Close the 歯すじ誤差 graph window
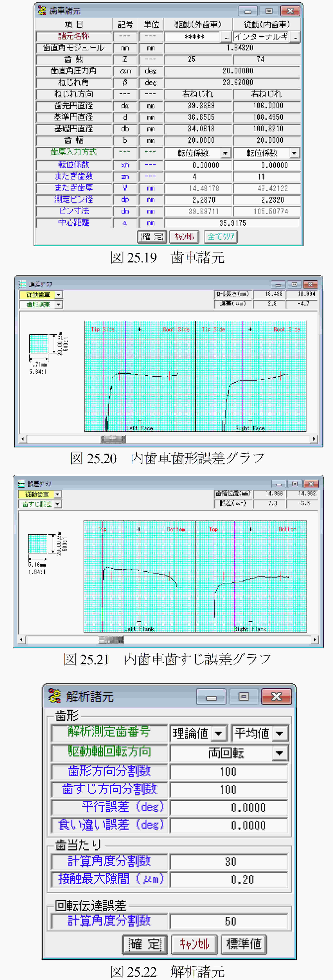333x980 pixels. 311,484
